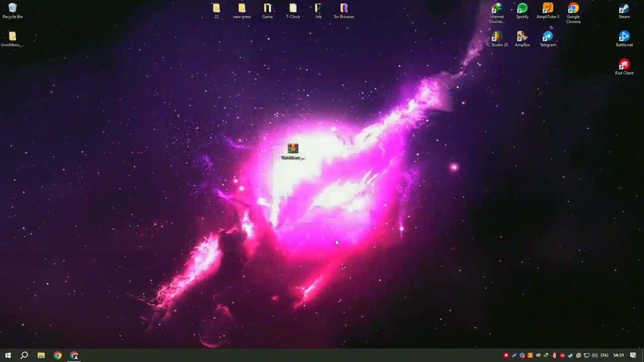Open taskbar search magnifier
Screen dimensions: 644x362
tap(24, 355)
